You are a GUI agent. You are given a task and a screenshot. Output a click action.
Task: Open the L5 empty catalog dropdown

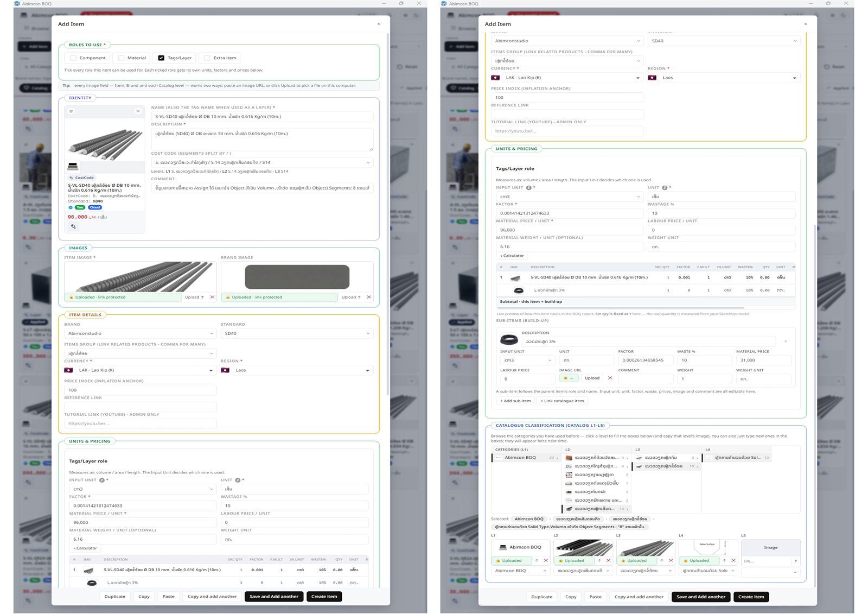770,572
